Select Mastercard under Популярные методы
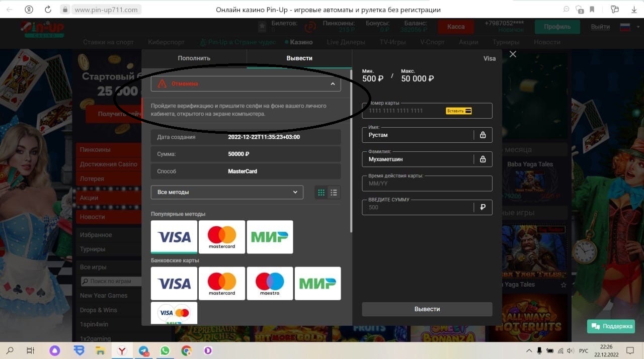This screenshot has height=359, width=644. pyautogui.click(x=222, y=237)
